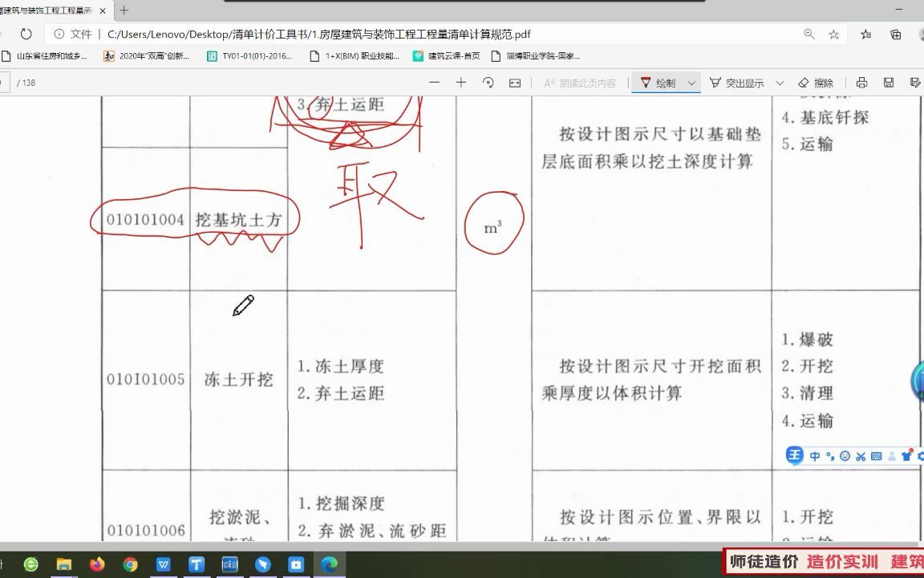Launch screenshot scissors tool on IME toolbar
Image resolution: width=924 pixels, height=578 pixels.
coord(861,455)
